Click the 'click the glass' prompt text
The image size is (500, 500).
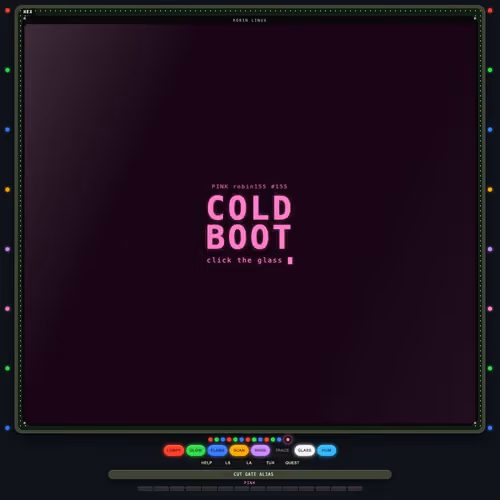pos(244,260)
